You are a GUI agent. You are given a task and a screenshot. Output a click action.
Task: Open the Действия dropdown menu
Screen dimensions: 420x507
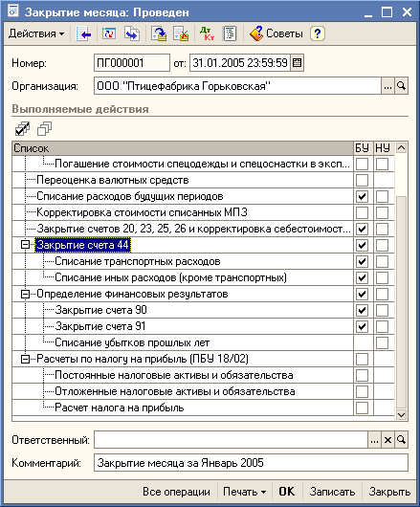point(36,33)
